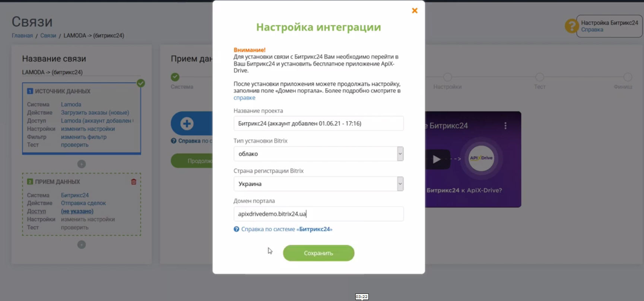Open the 'справке' link in the warning text

pos(244,98)
